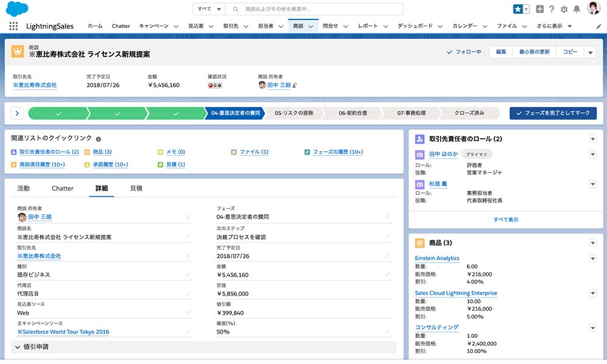Click the Salesforce cloud logo
The image size is (607, 364).
pos(17,9)
